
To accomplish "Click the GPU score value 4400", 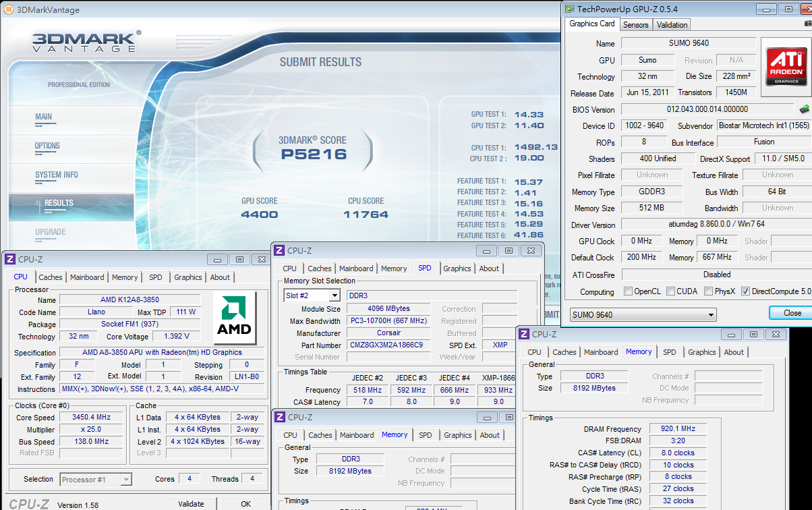I will pos(259,215).
